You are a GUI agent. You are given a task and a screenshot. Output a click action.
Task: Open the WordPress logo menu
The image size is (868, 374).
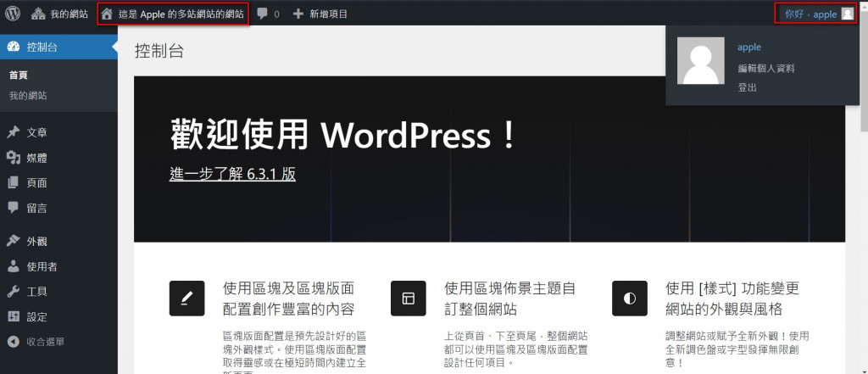(13, 14)
